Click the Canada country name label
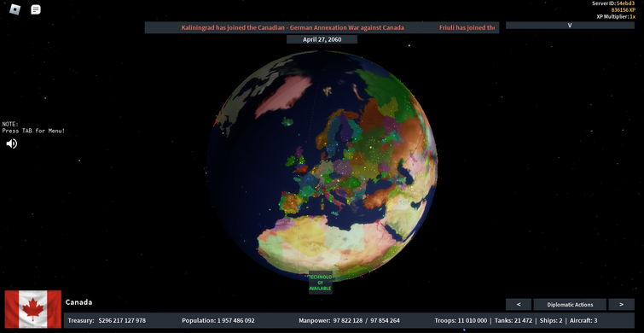Viewport: 644px width, 333px height. pyautogui.click(x=78, y=302)
